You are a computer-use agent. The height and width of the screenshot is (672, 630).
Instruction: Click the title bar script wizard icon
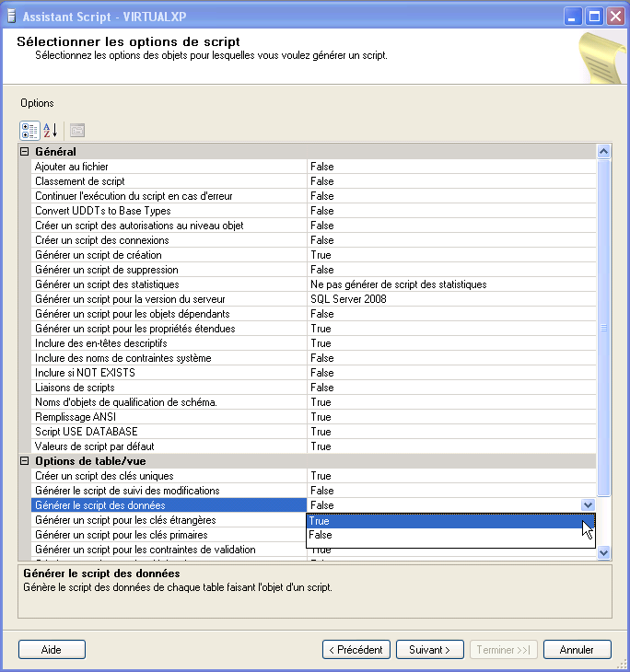pyautogui.click(x=11, y=16)
